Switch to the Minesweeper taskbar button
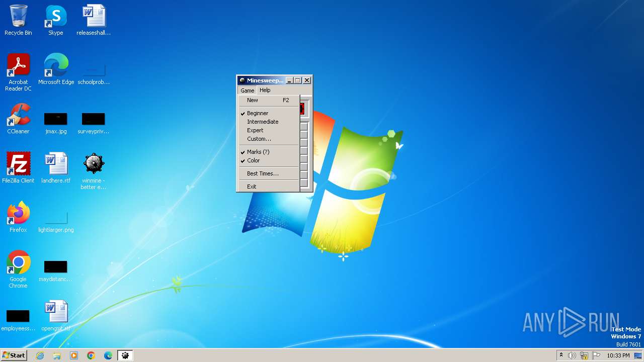 [125, 355]
